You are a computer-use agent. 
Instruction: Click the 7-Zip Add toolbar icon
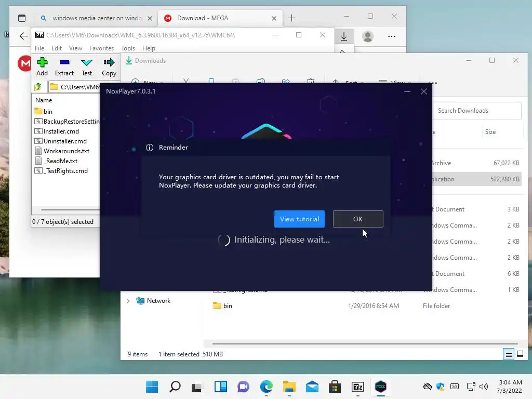42,67
